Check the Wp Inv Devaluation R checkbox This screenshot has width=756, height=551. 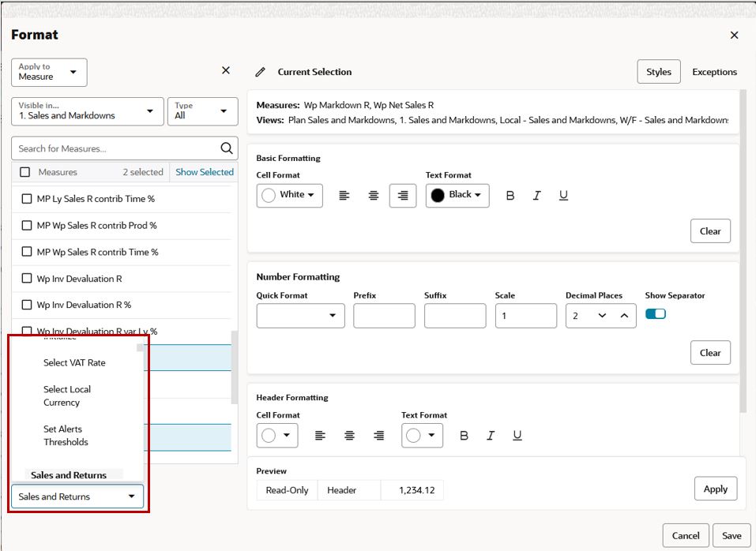[x=27, y=279]
